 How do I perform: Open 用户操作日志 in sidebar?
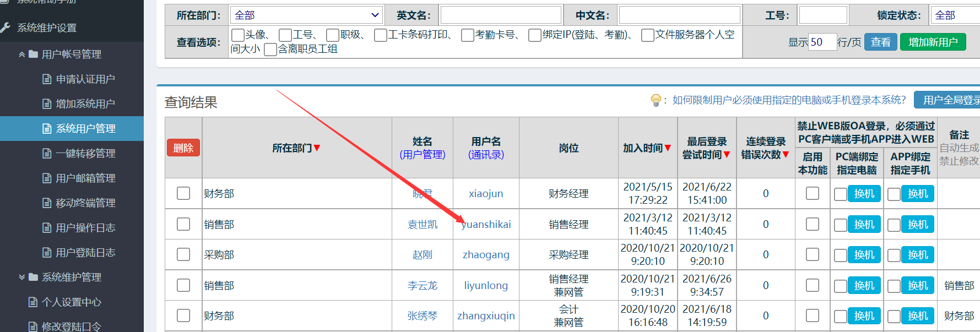pyautogui.click(x=85, y=228)
